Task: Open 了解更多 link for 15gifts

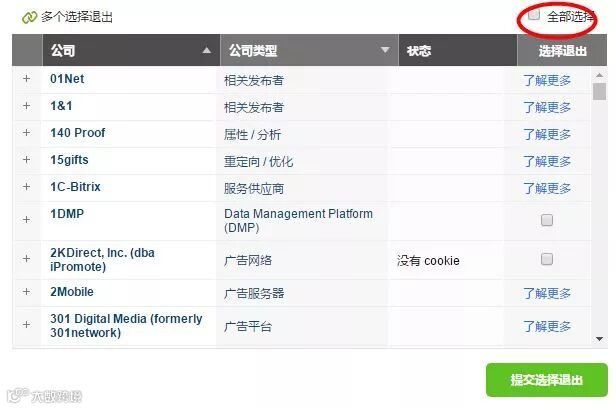Action: 547,161
